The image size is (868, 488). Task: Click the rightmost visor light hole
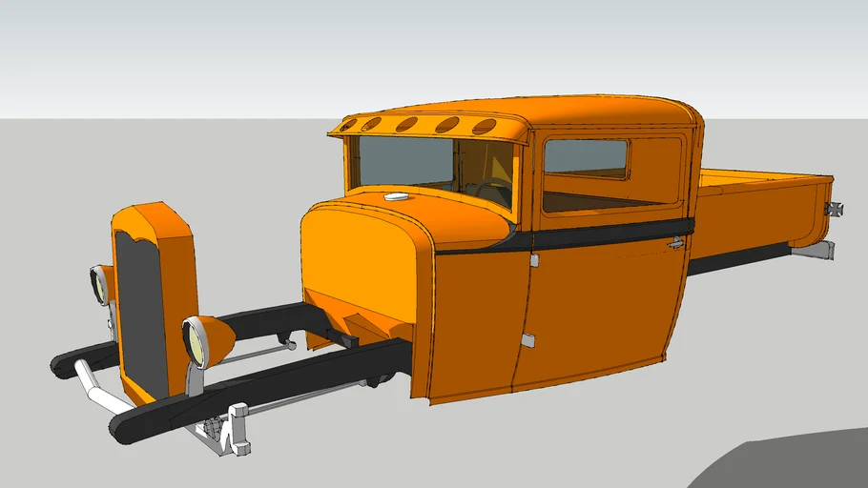coord(485,126)
